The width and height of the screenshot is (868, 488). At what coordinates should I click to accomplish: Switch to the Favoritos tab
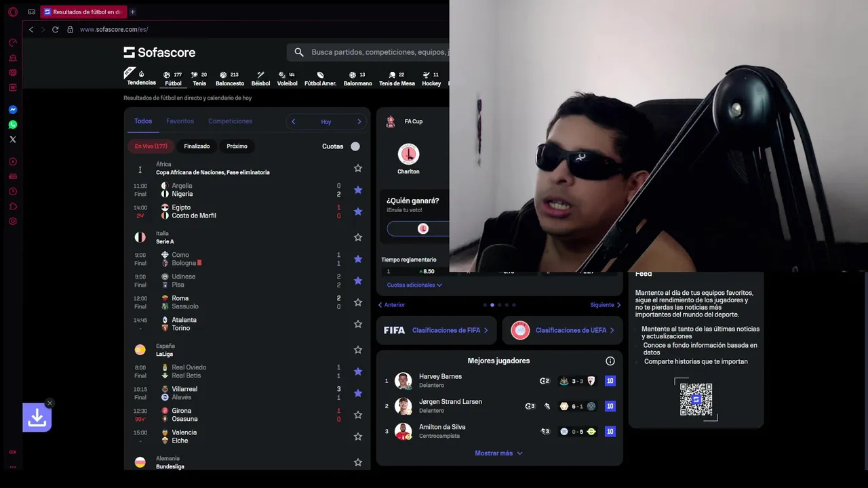click(180, 121)
